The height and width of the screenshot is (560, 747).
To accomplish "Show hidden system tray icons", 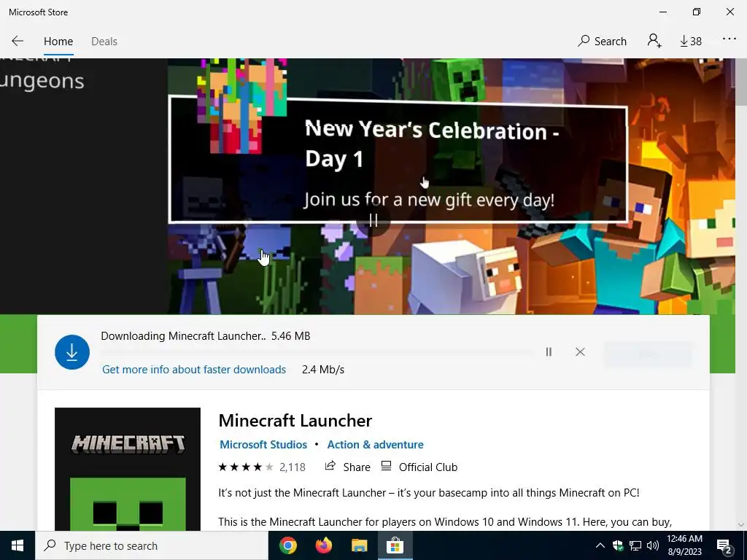I will pyautogui.click(x=600, y=545).
